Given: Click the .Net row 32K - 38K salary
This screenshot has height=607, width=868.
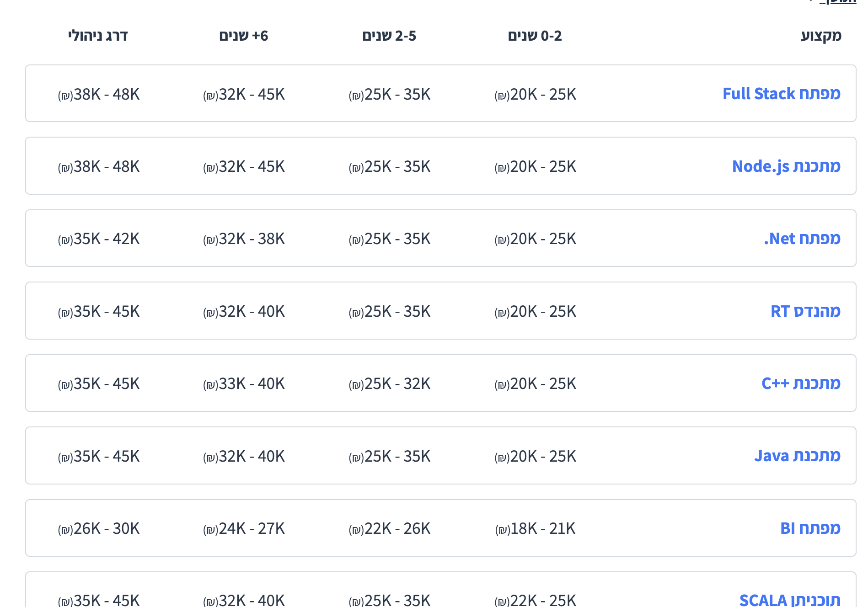Looking at the screenshot, I should pyautogui.click(x=244, y=239).
